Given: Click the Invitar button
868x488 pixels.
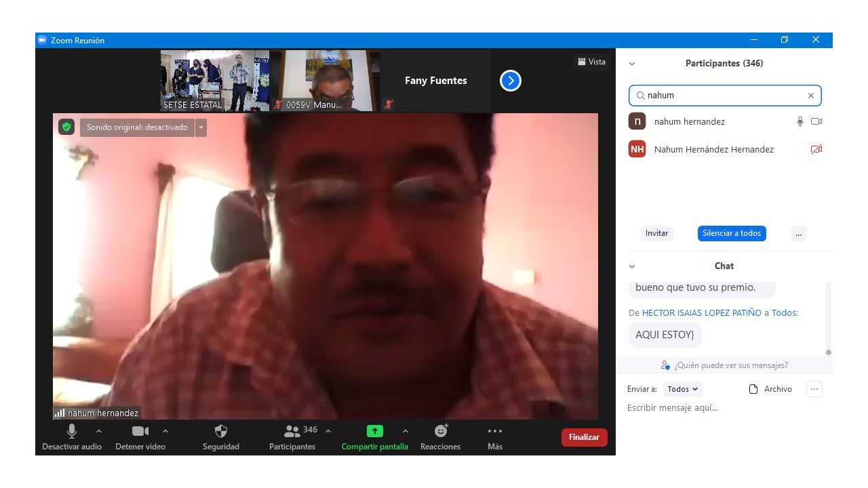Looking at the screenshot, I should point(656,233).
